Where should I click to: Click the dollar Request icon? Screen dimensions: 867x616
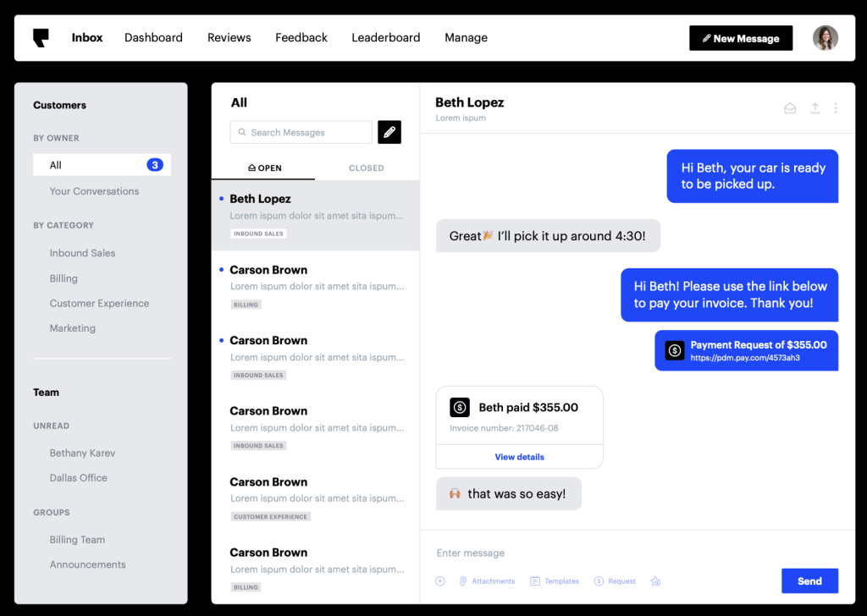[x=599, y=581]
